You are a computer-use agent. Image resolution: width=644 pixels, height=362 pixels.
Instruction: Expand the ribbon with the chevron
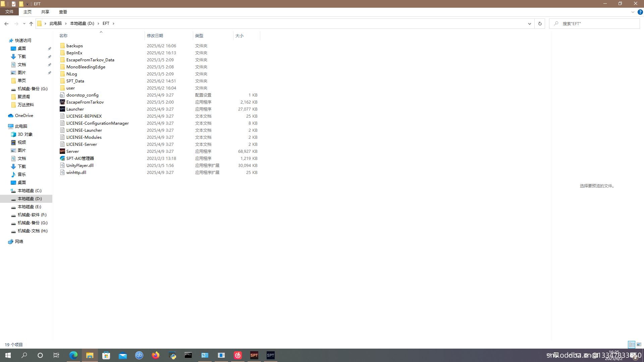click(x=633, y=12)
